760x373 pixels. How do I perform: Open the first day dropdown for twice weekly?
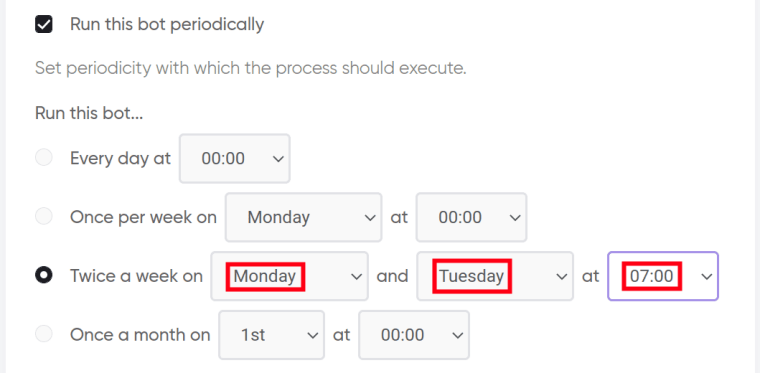click(289, 276)
